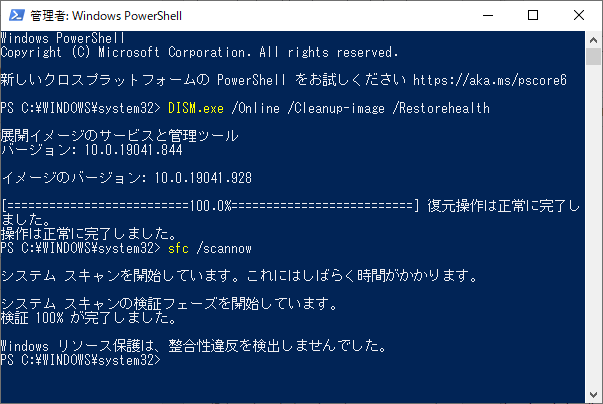603x404 pixels.
Task: Open the PowerShell icon system menu
Action: (17, 15)
